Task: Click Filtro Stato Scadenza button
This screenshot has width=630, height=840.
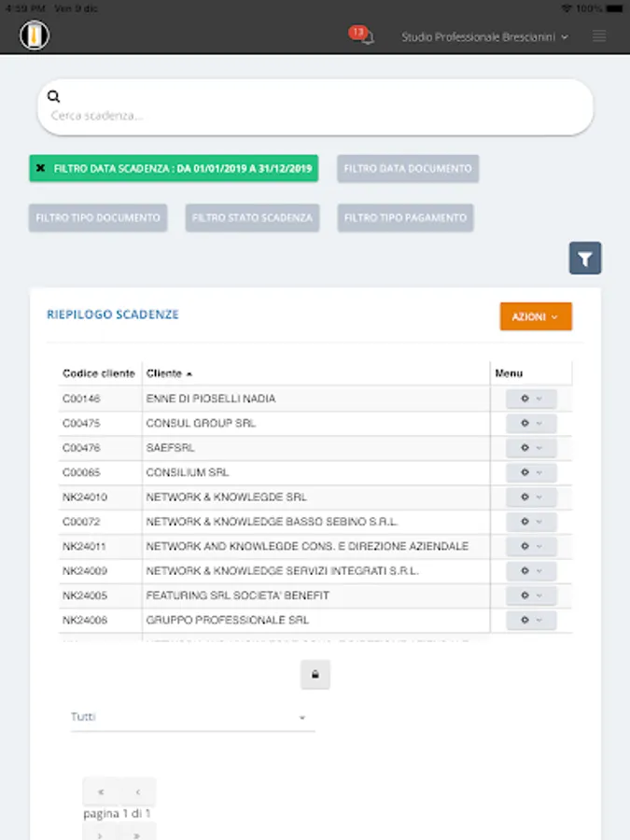Action: [x=252, y=218]
